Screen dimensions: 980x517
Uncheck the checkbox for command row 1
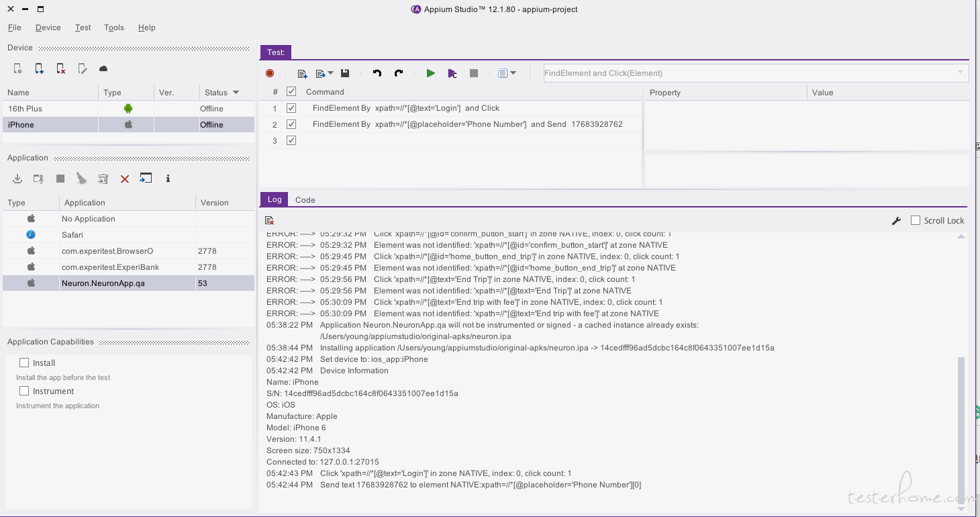(x=291, y=107)
